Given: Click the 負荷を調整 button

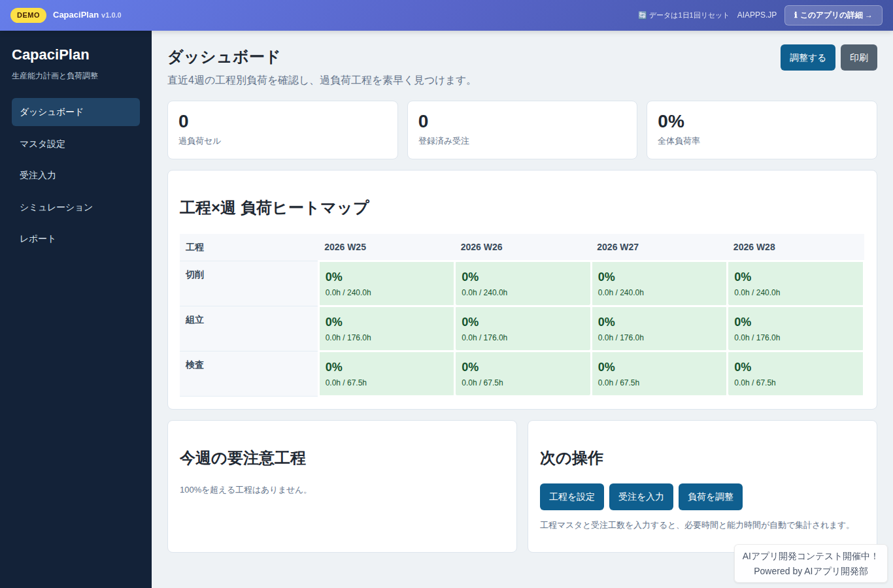Looking at the screenshot, I should [710, 497].
